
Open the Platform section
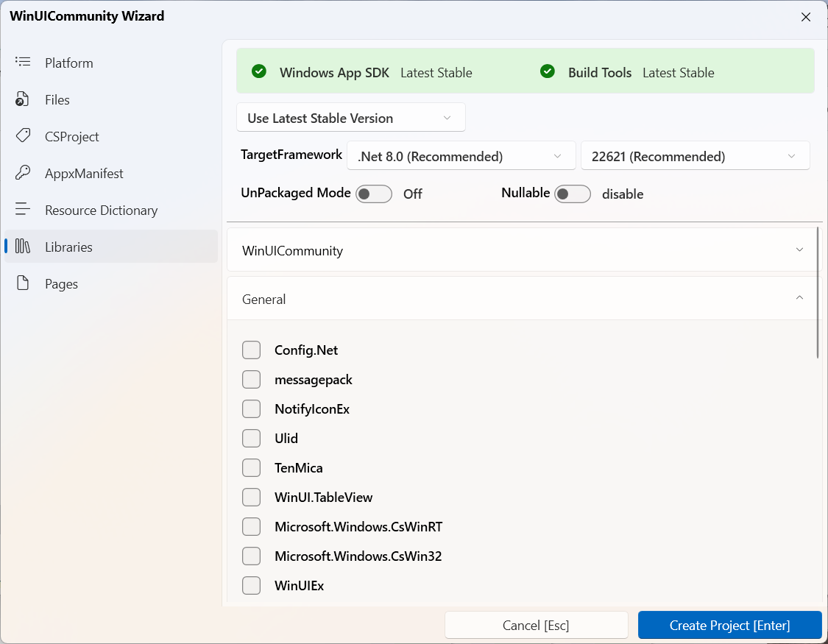[x=111, y=63]
